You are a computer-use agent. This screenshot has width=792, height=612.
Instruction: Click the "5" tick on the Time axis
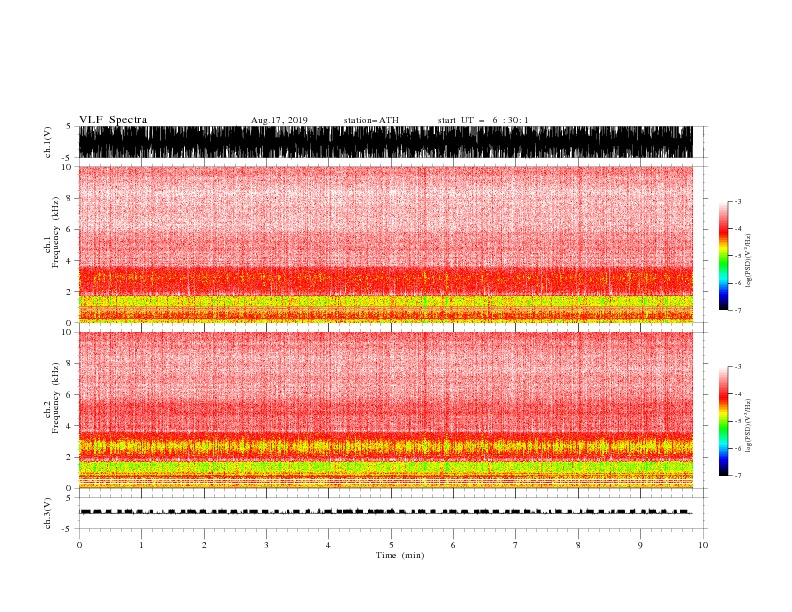coord(391,545)
